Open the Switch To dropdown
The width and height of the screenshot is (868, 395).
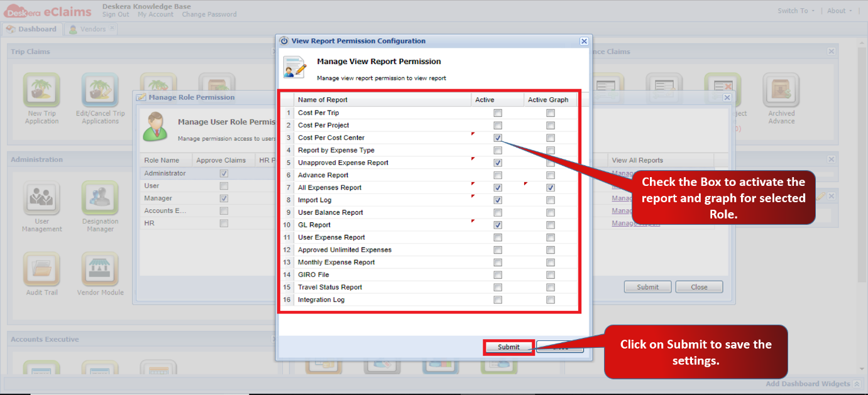pos(796,11)
